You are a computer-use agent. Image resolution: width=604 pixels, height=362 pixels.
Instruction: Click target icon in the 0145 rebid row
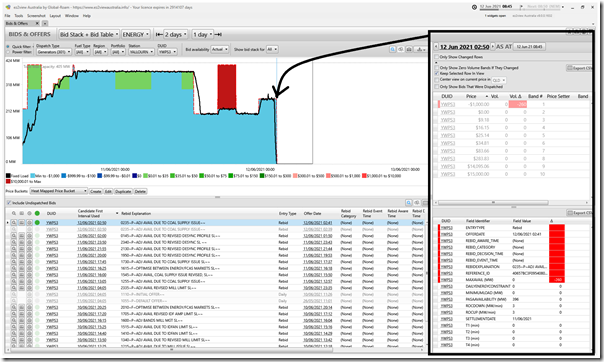point(29,236)
